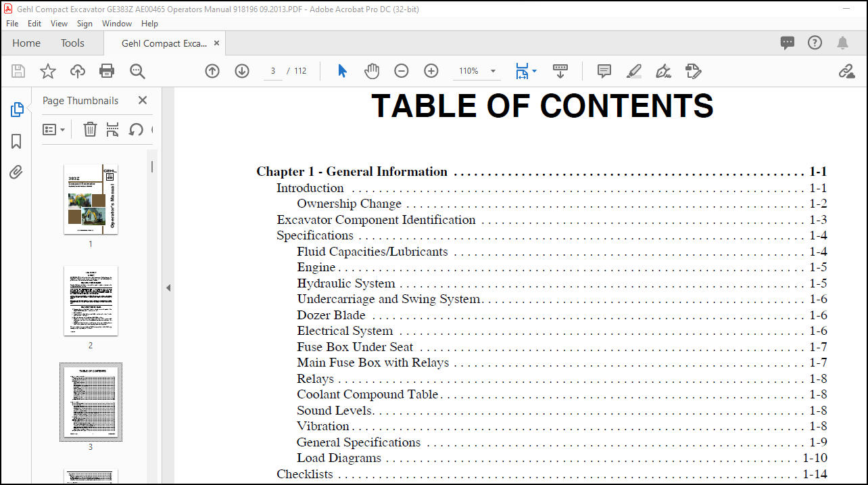
Task: Open the Edit menu
Action: click(x=34, y=23)
